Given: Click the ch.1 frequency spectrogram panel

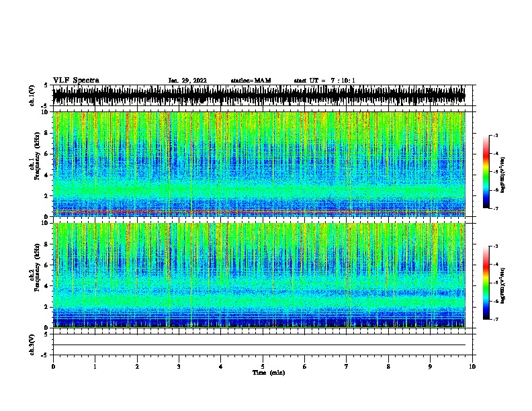Looking at the screenshot, I should point(259,164).
